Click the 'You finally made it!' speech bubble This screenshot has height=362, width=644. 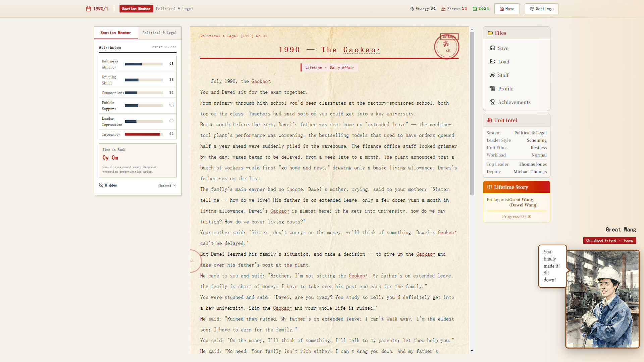pyautogui.click(x=552, y=266)
